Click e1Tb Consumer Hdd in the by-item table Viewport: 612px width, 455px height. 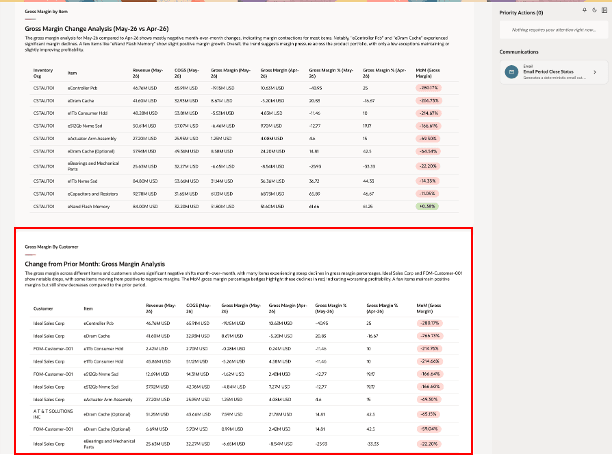87,113
